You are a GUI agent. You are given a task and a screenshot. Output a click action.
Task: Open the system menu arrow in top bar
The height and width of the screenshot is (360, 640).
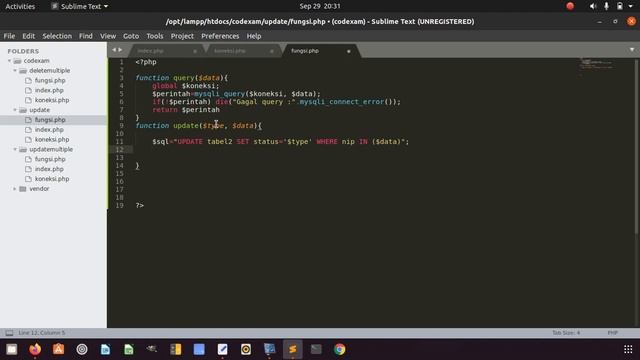631,6
